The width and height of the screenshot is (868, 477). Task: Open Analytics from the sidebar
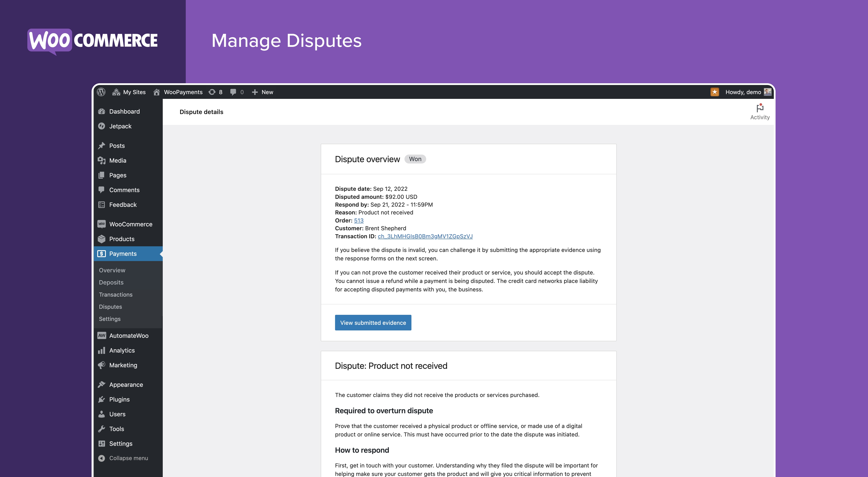[122, 350]
